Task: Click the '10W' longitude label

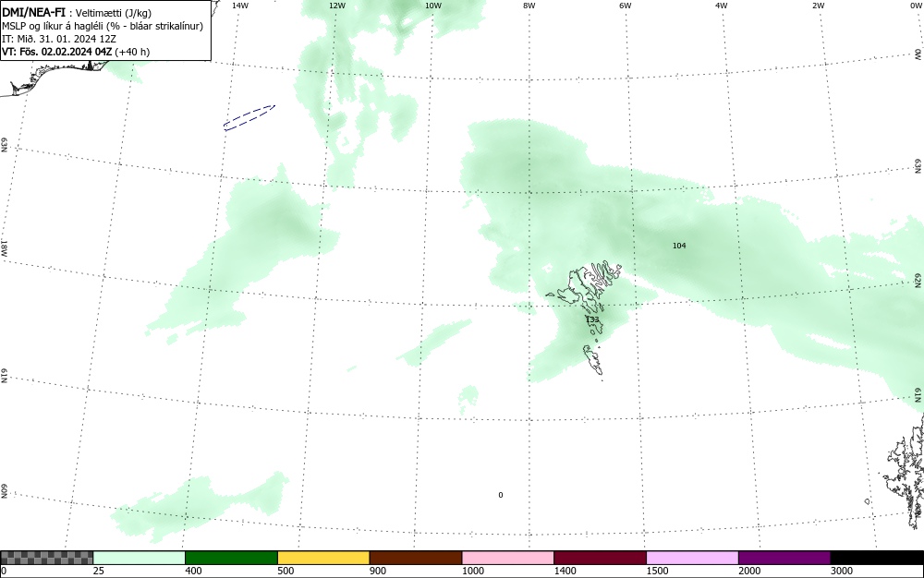Action: click(x=433, y=6)
